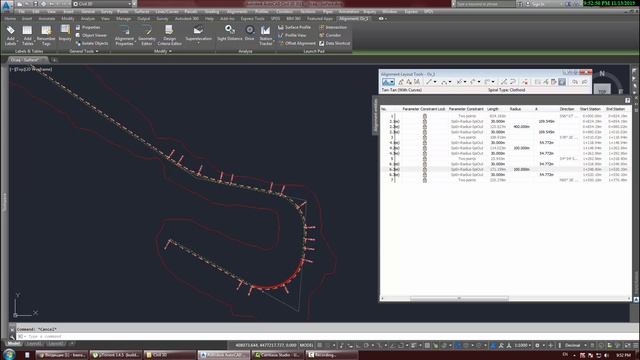Toggle the constraint lock for entity row 2.1
The width and height of the screenshot is (640, 360).
pyautogui.click(x=424, y=122)
